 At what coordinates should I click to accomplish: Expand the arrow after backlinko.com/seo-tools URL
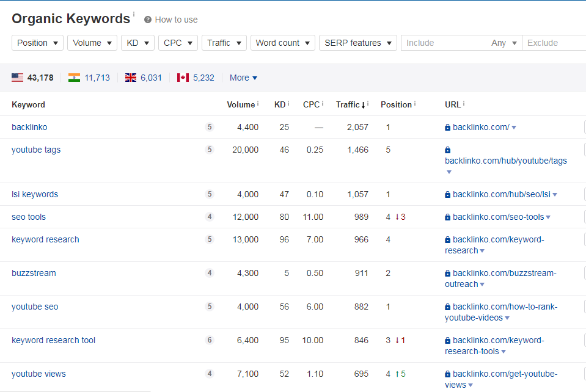tap(548, 217)
